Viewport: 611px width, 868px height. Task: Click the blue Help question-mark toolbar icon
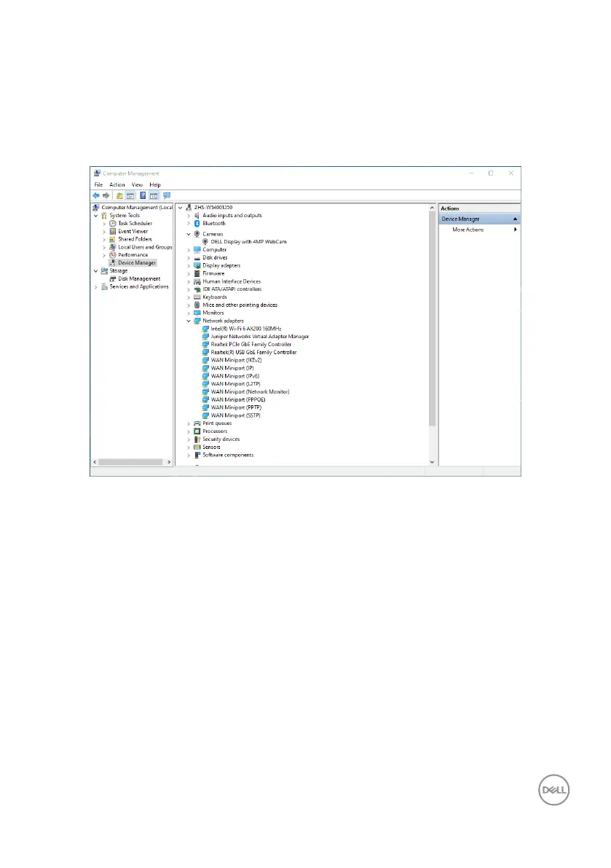pyautogui.click(x=143, y=195)
